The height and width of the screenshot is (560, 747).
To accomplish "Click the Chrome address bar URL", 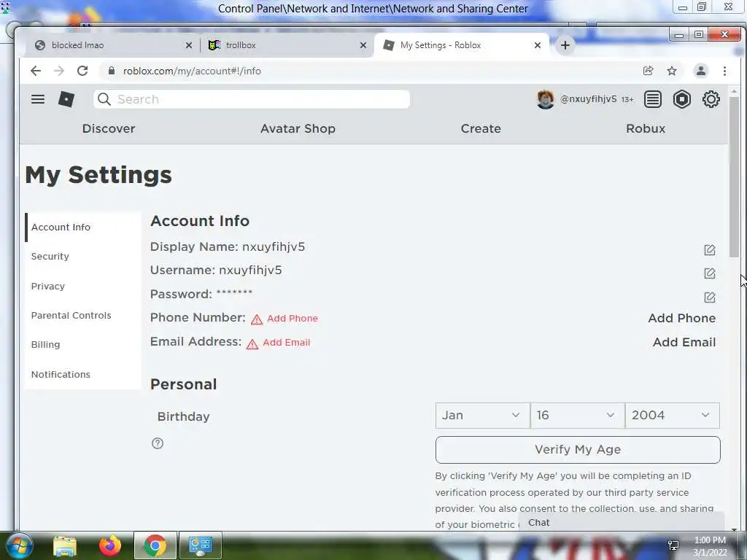I will (x=192, y=71).
